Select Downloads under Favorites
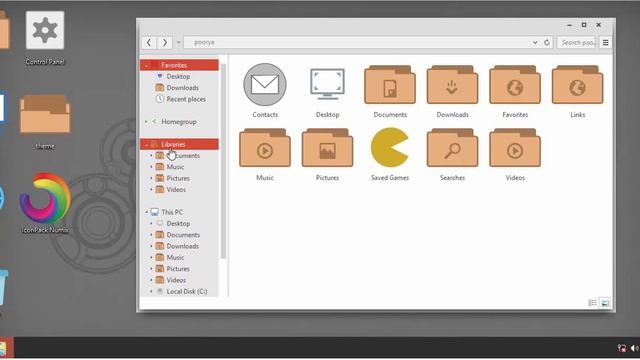This screenshot has height=360, width=640. click(x=182, y=88)
